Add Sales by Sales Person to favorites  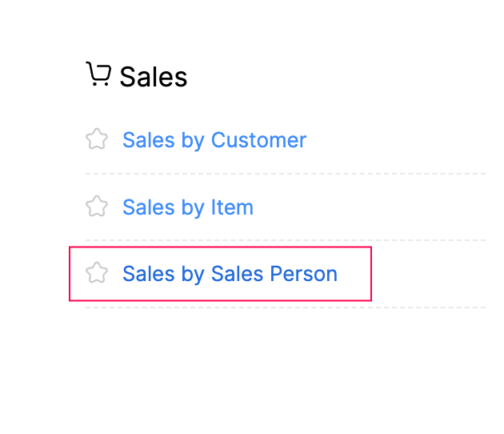(97, 273)
